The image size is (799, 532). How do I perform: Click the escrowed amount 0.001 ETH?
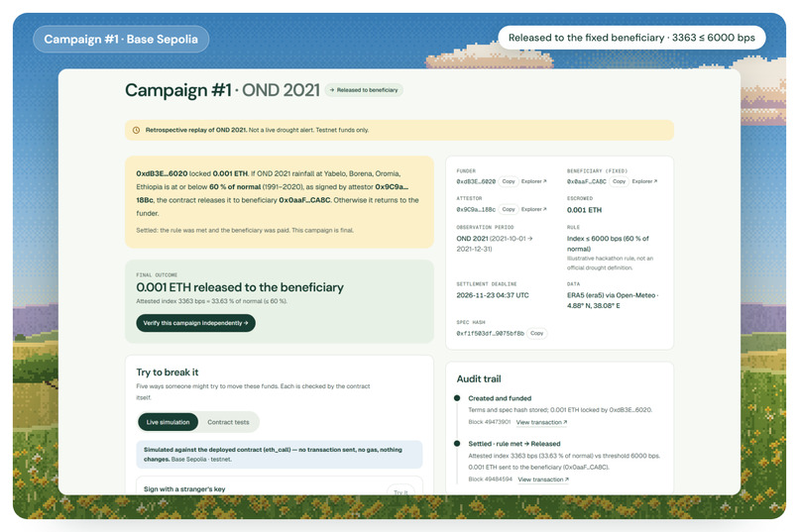click(x=584, y=210)
